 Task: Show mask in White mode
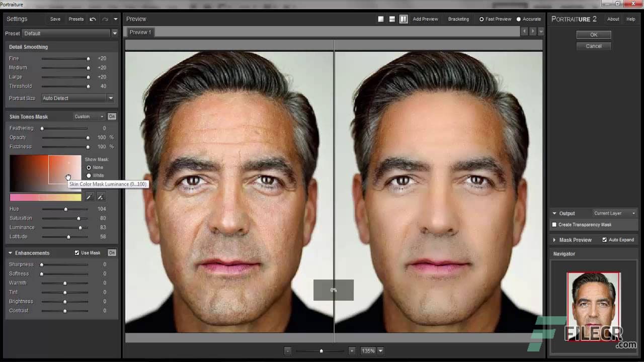coord(89,175)
